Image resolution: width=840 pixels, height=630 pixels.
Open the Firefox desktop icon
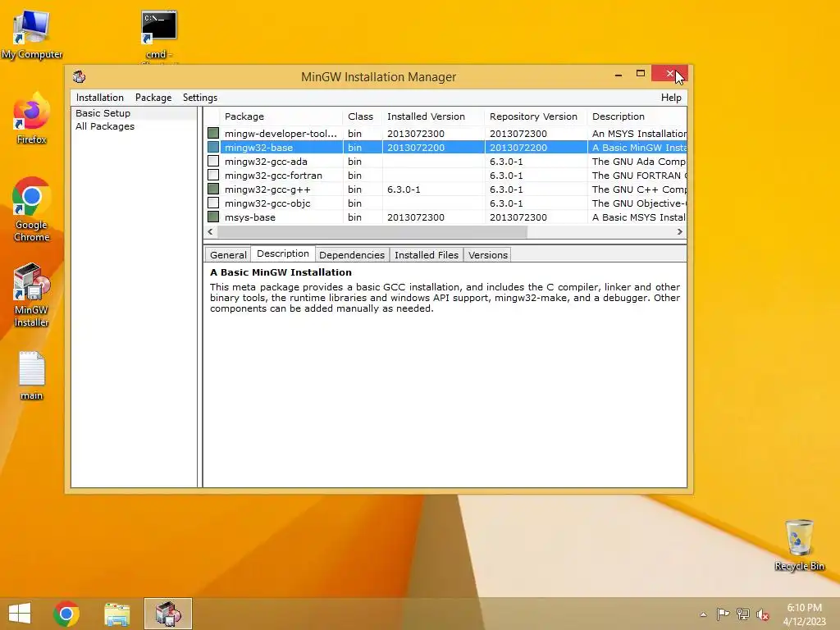coord(32,119)
